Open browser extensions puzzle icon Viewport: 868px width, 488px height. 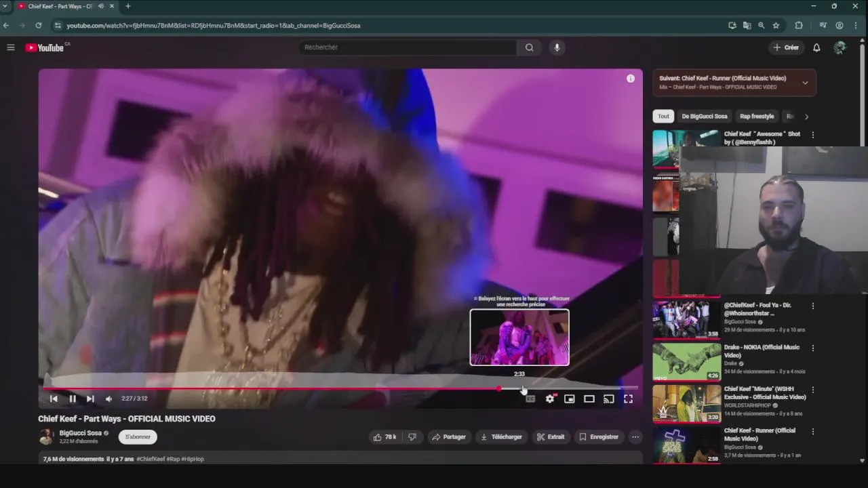(799, 26)
